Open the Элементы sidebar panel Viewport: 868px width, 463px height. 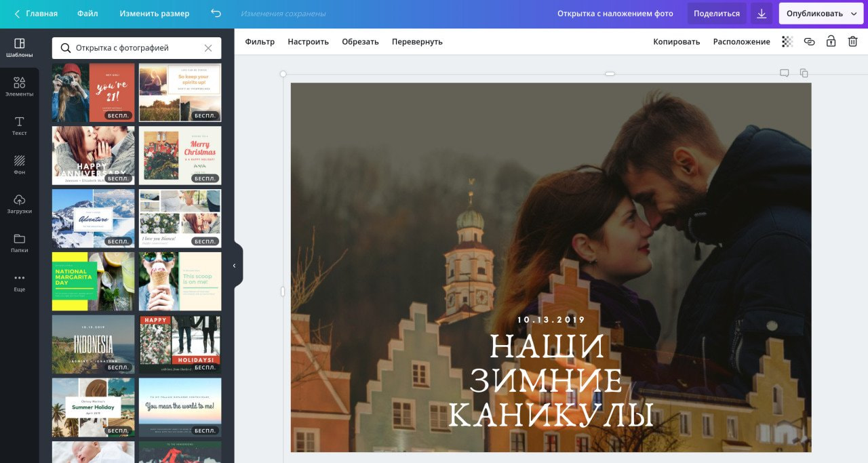coord(19,87)
